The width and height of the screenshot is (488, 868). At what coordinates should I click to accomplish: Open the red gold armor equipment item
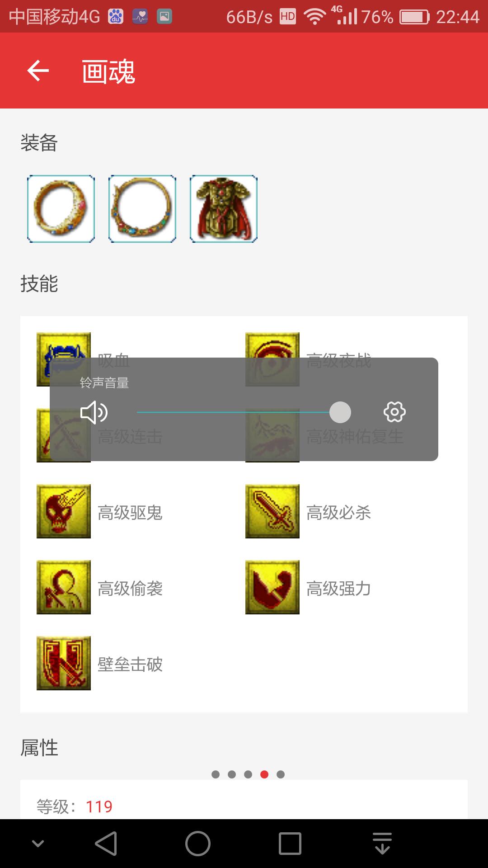pyautogui.click(x=224, y=209)
